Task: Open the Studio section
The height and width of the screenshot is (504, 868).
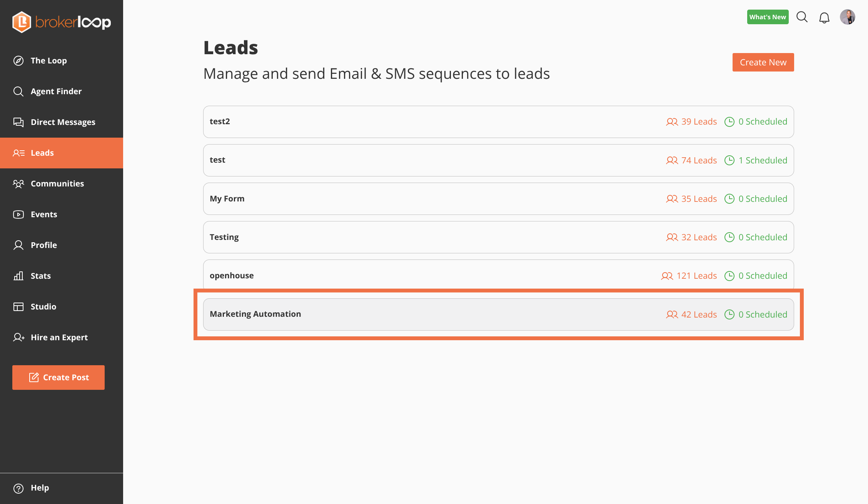Action: [x=43, y=307]
